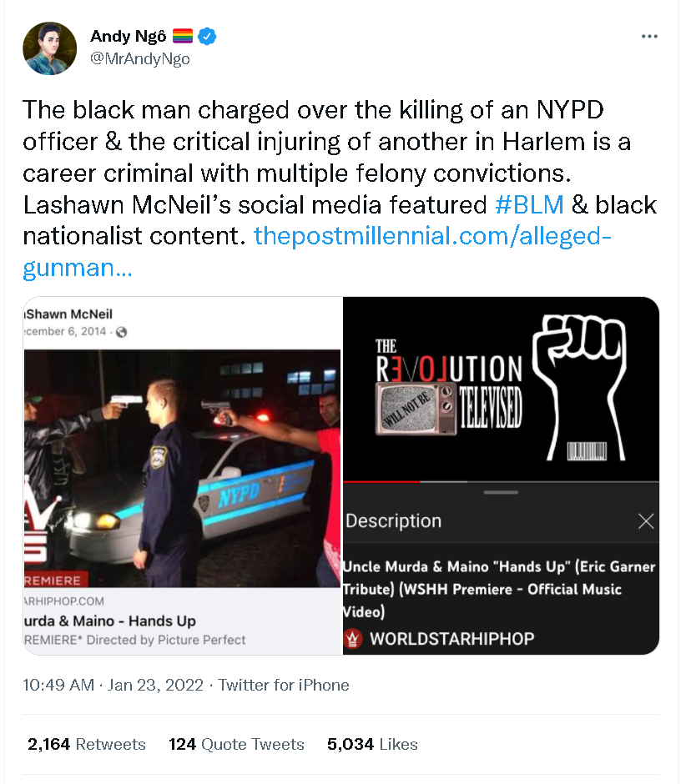View the 2,164 Retweets list

point(87,744)
